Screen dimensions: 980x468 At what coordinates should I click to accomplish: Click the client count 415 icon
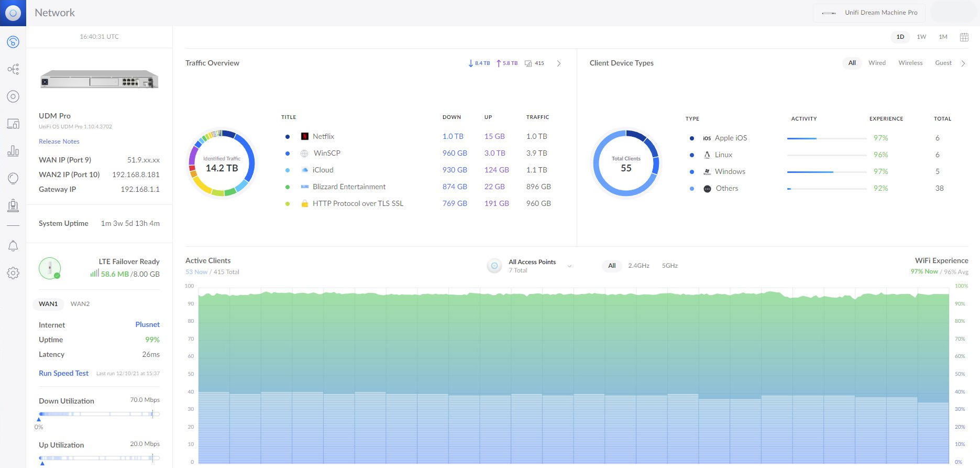coord(528,63)
